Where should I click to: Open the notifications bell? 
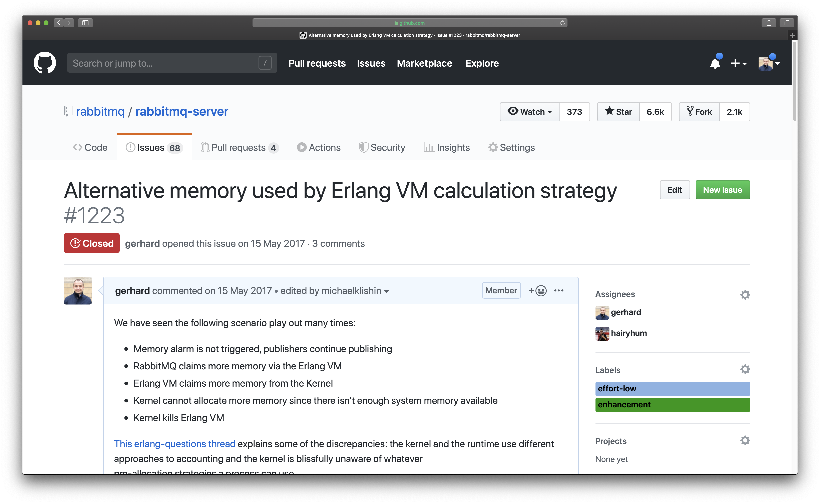715,63
